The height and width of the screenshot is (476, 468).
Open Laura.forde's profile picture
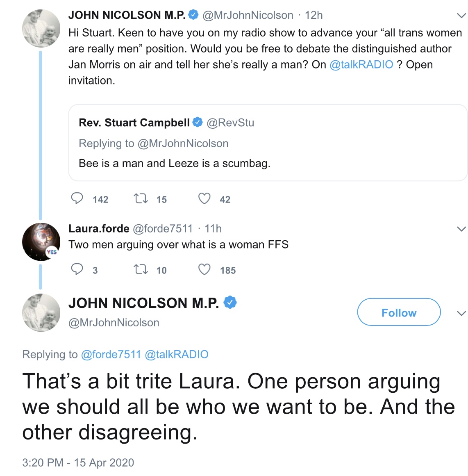41,242
